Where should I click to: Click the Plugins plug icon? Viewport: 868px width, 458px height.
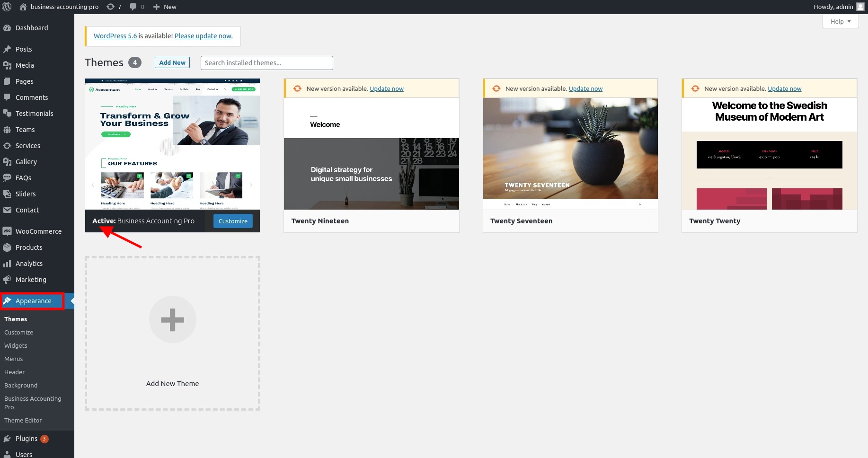pos(7,439)
